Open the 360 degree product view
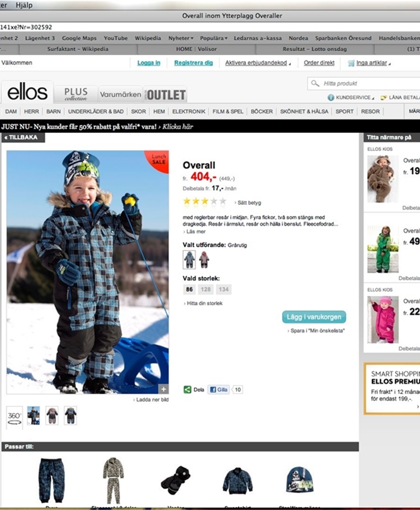The height and width of the screenshot is (510, 420). 14,417
